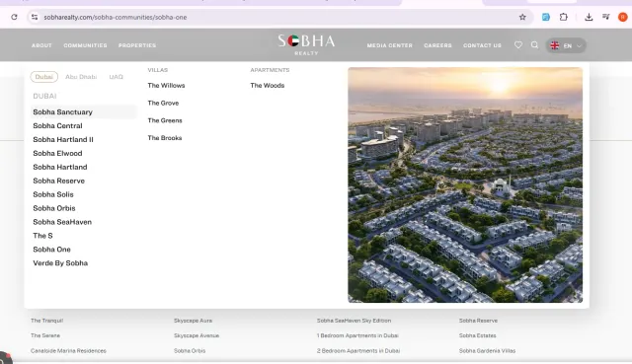Click the heart wishlist icon
This screenshot has height=364, width=632.
[x=518, y=45]
